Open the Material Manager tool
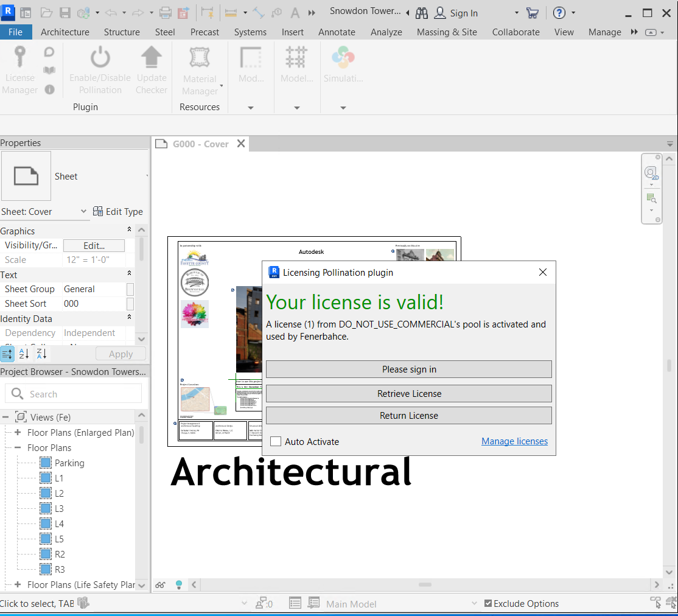The image size is (678, 616). pyautogui.click(x=200, y=57)
